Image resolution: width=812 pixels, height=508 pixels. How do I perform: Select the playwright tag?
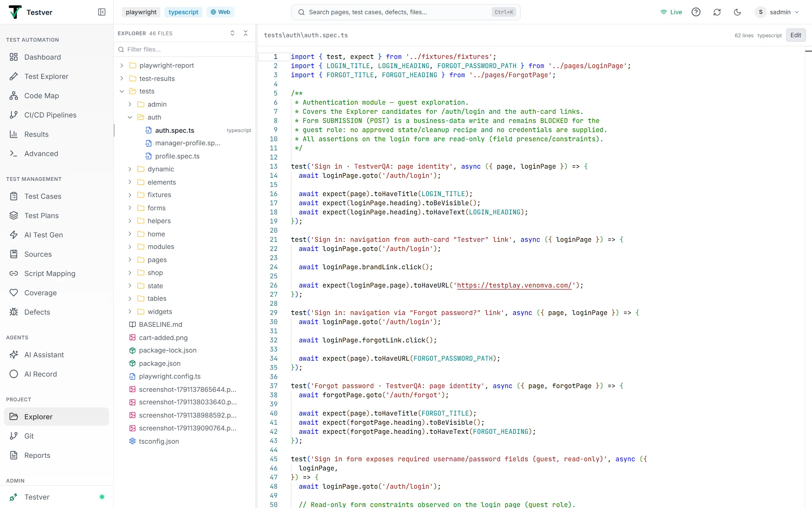pyautogui.click(x=141, y=12)
